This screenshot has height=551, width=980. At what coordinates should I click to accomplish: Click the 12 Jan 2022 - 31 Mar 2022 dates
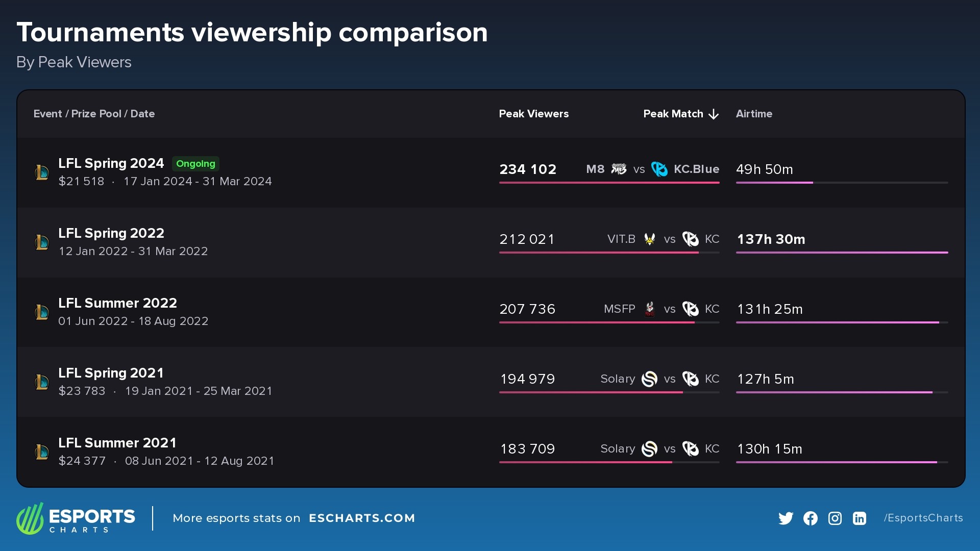[133, 252]
